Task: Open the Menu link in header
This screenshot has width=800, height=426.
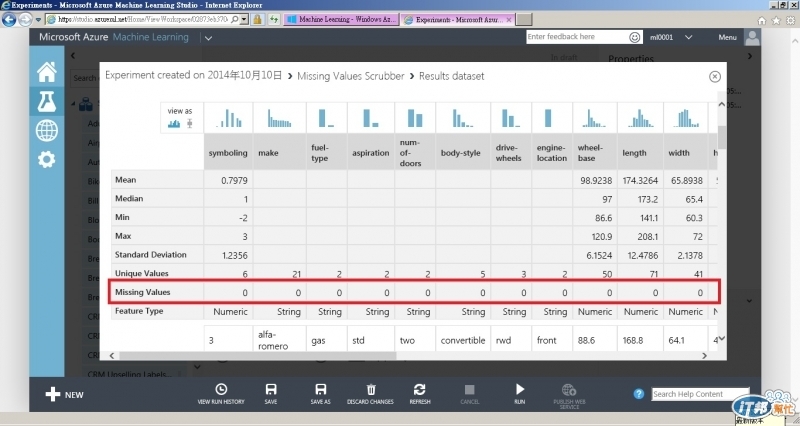Action: 727,37
